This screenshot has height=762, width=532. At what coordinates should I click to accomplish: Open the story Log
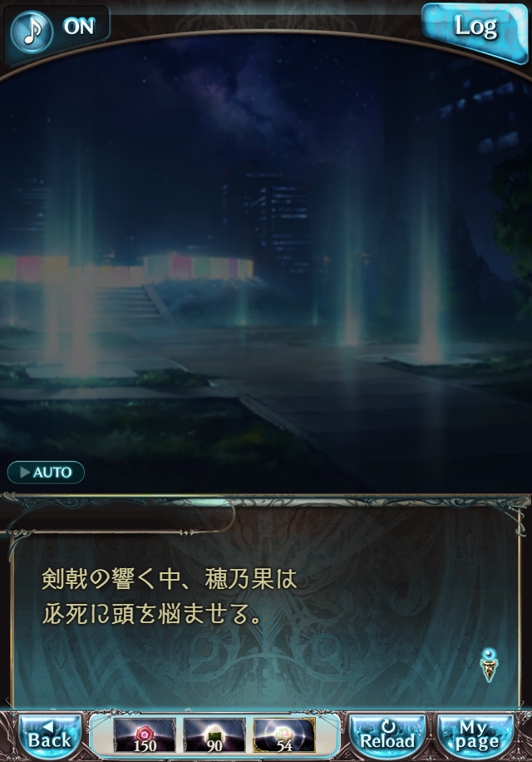(x=475, y=29)
